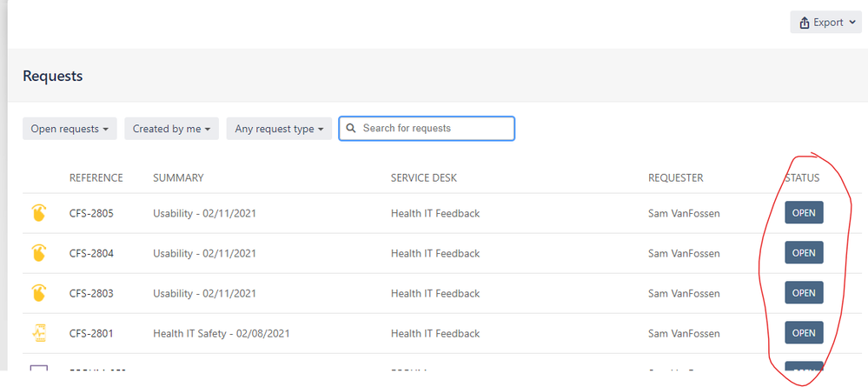Screen dimensions: 868x387
Task: Click the Reference column header
Action: (x=96, y=178)
